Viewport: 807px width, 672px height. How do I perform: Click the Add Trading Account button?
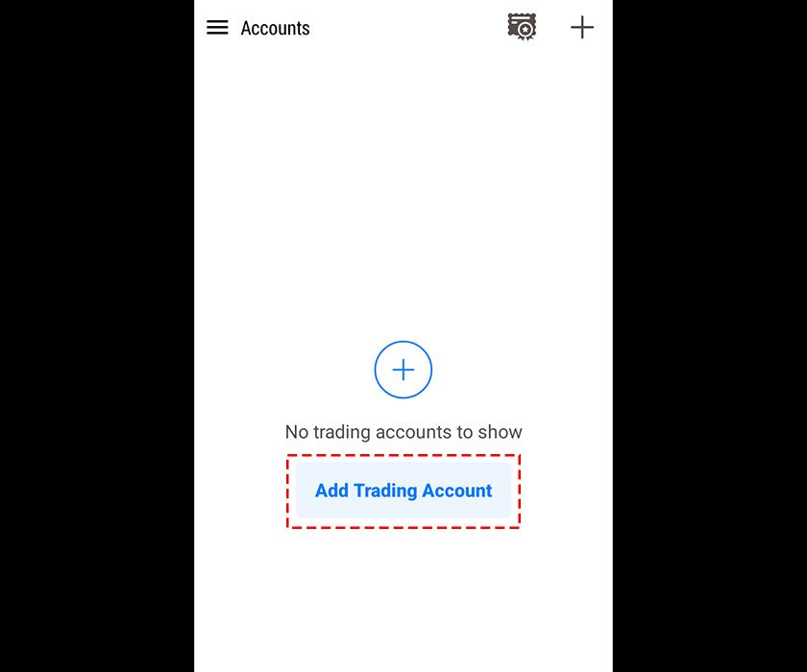coord(403,490)
